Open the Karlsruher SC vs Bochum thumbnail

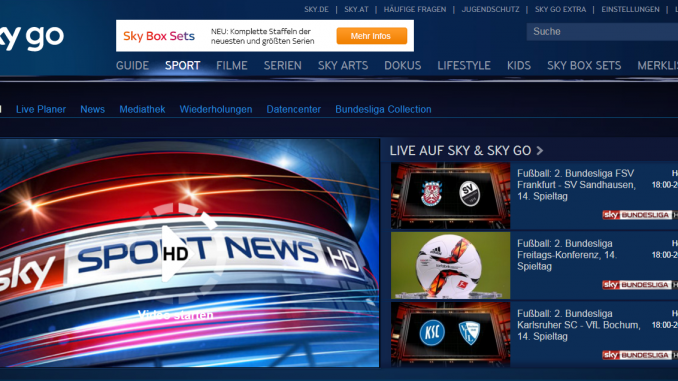tap(451, 334)
